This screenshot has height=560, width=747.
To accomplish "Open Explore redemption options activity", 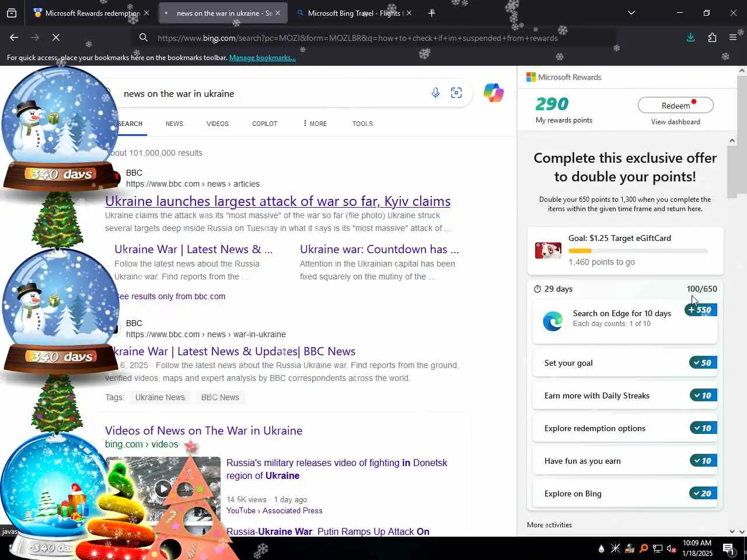I will (624, 428).
